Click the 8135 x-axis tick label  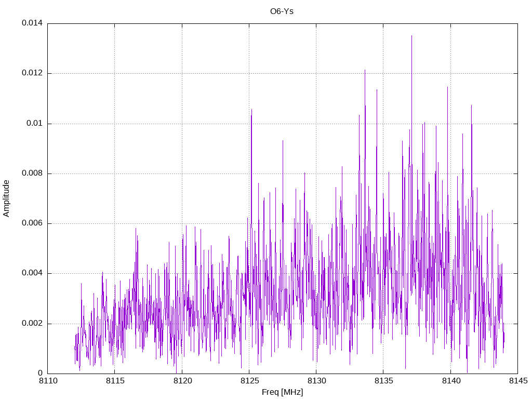coord(384,381)
